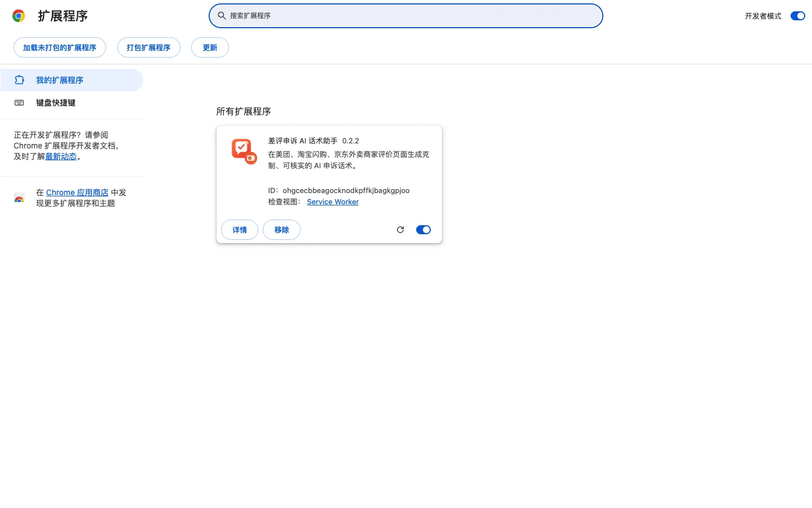Open 详情 for 差评申诉 extension
This screenshot has width=812, height=508.
pyautogui.click(x=240, y=230)
